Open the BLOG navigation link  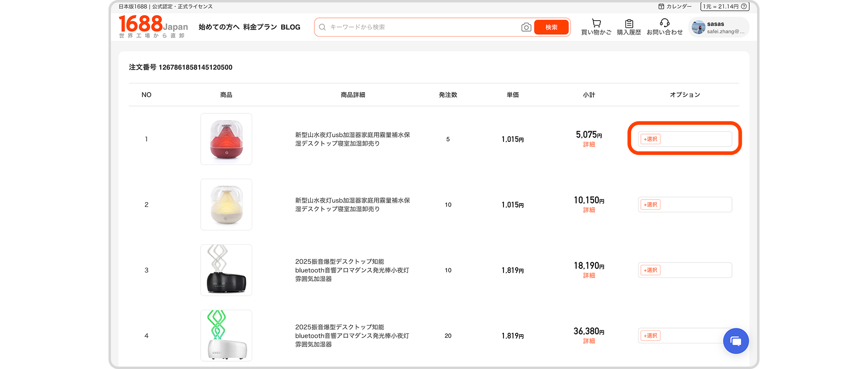(290, 27)
